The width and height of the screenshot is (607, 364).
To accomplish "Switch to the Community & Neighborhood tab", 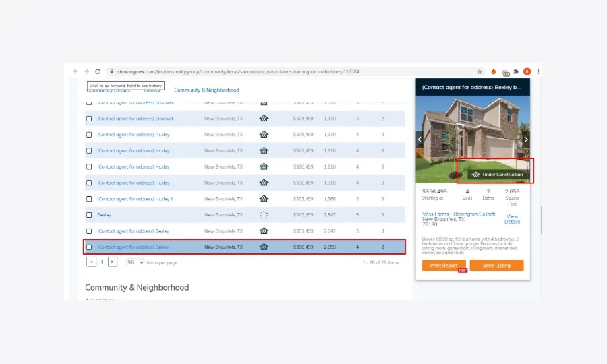I will pos(206,90).
